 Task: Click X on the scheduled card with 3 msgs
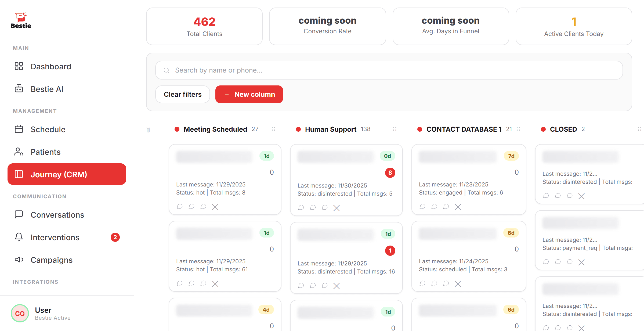[458, 284]
